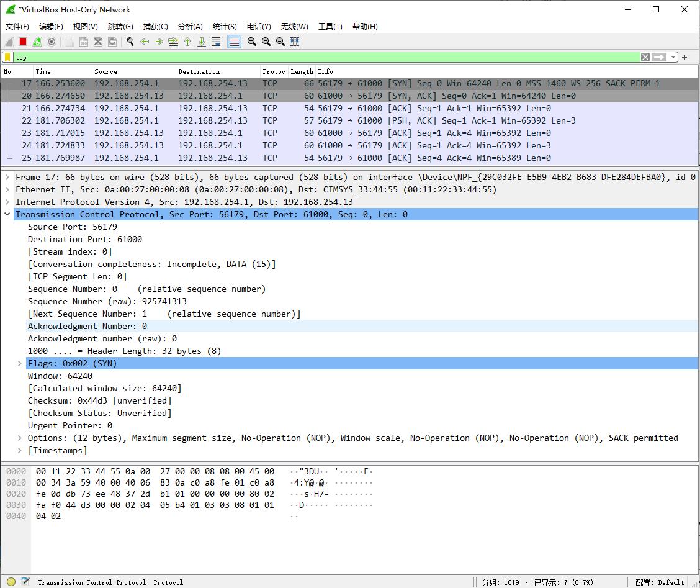Open the 无线(W) menu
700x588 pixels.
[294, 27]
